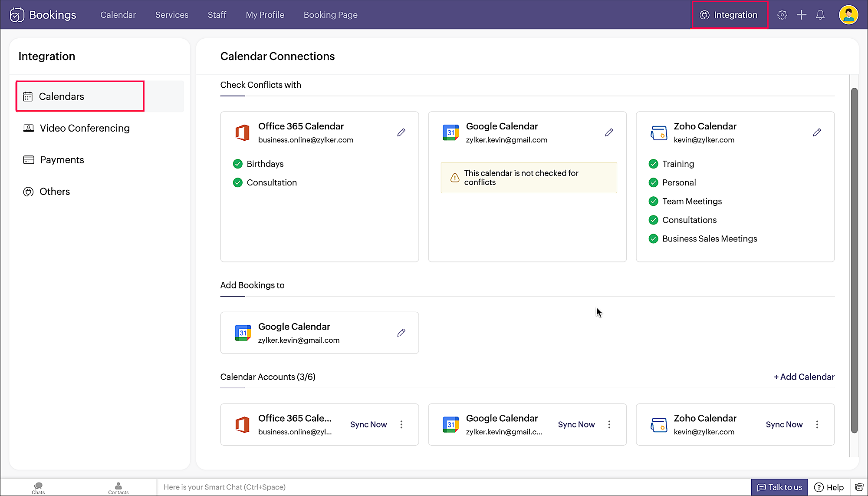Select Video Conferencing in sidebar
Image resolution: width=868 pixels, height=496 pixels.
point(85,128)
